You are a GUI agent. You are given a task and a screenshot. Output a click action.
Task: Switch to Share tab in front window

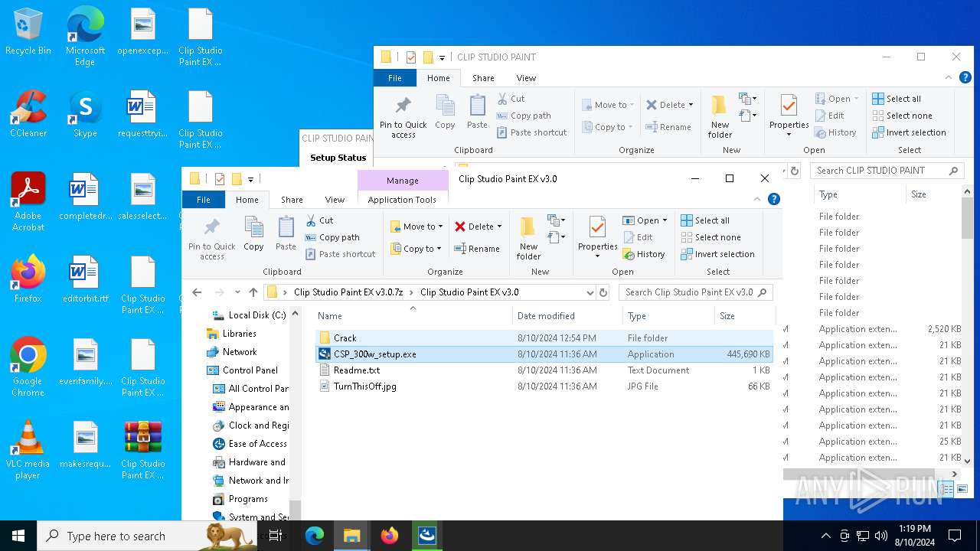292,200
